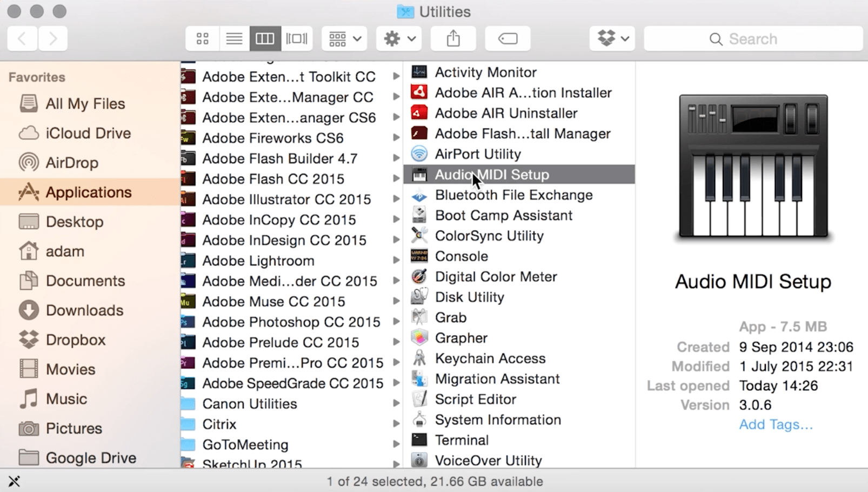Click the Music sidebar icon

point(29,398)
